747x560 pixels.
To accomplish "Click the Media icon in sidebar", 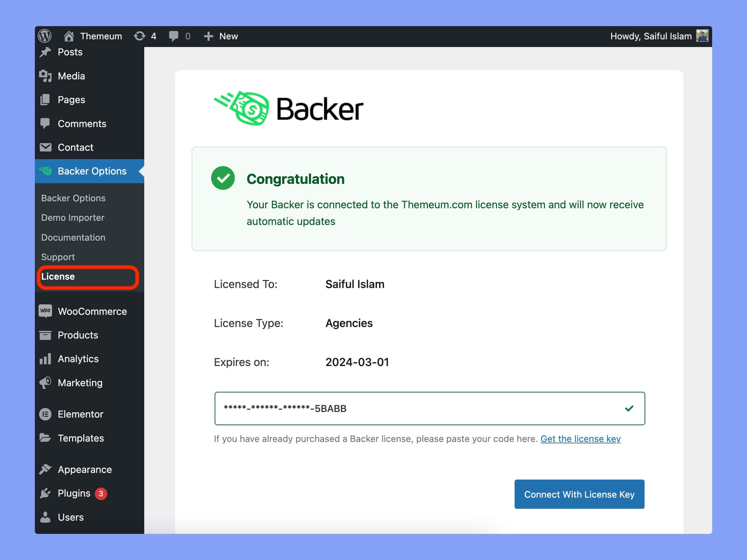I will coord(45,76).
